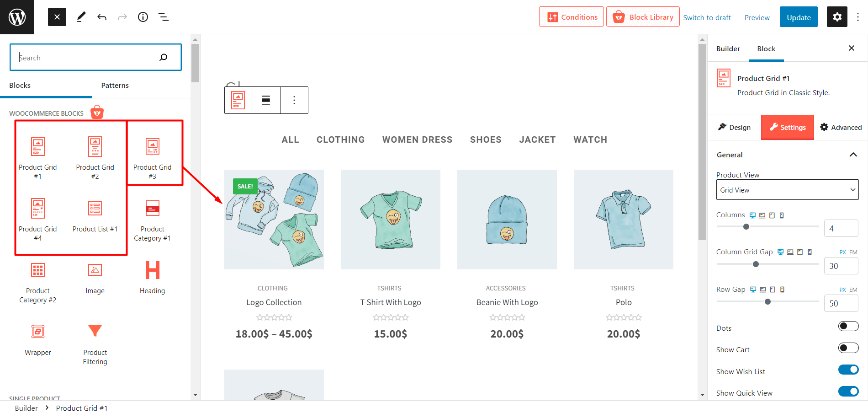
Task: Switch to the Patterns tab
Action: (x=115, y=85)
